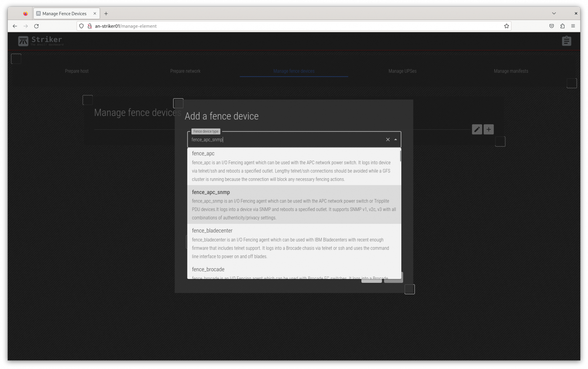Click the plus add fence device icon
This screenshot has width=588, height=369.
(x=488, y=129)
